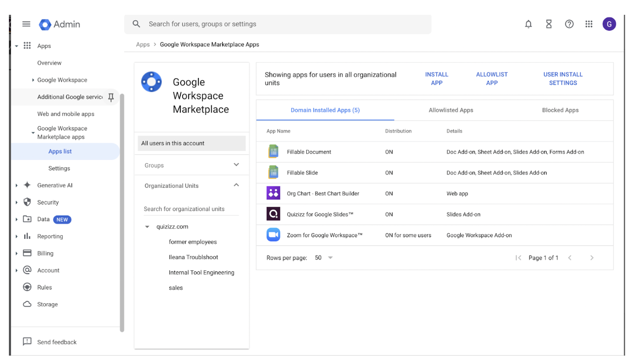Open the Rows per page dropdown
The image size is (634, 364).
pos(324,257)
